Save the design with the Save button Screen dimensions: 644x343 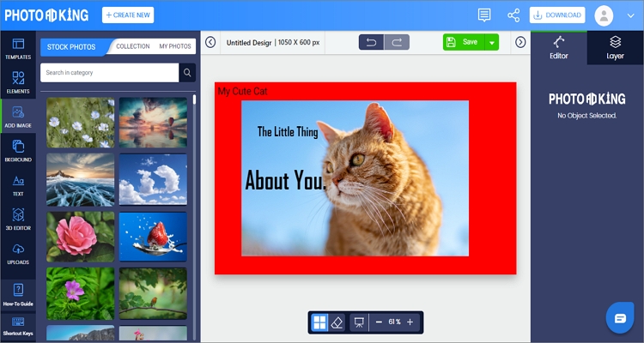(x=464, y=42)
